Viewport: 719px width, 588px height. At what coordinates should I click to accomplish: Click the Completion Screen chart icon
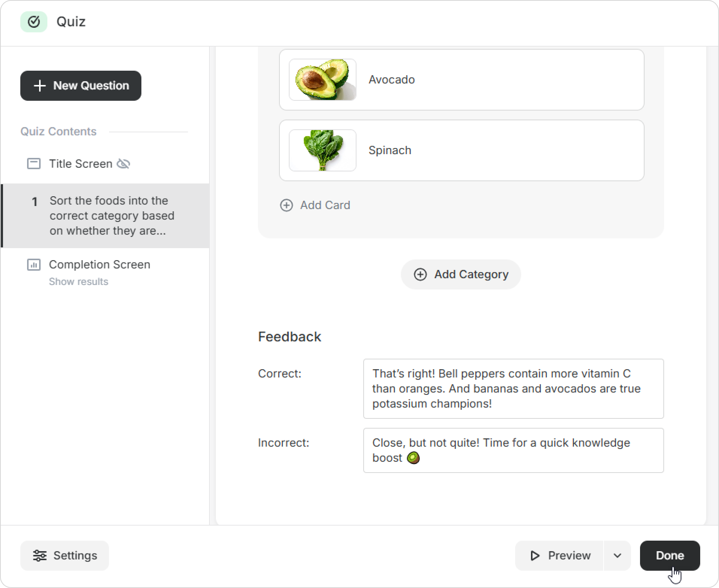(x=34, y=265)
